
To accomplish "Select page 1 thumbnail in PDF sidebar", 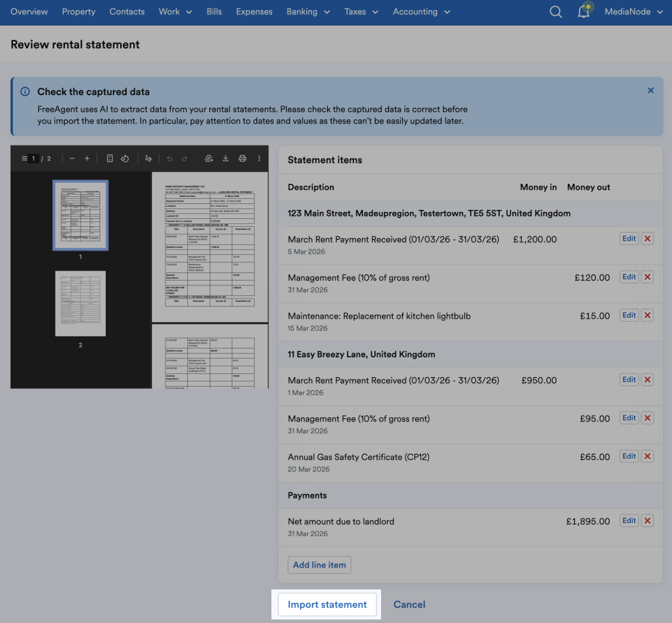I will 81,215.
